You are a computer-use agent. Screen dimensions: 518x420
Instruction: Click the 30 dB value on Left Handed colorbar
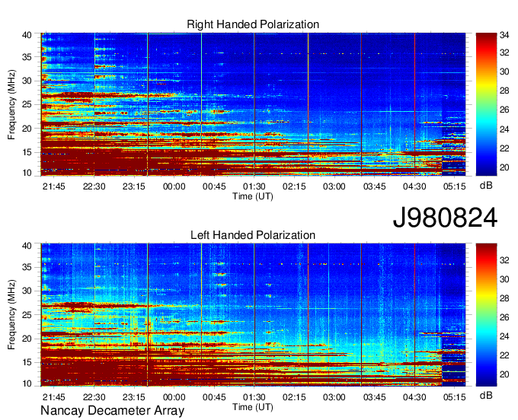click(x=504, y=279)
